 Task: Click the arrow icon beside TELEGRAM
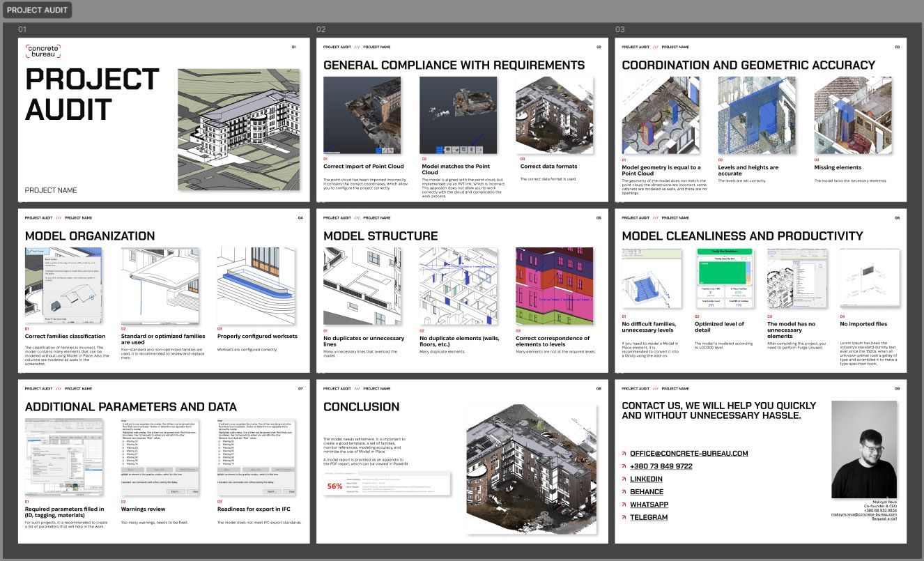tap(624, 518)
